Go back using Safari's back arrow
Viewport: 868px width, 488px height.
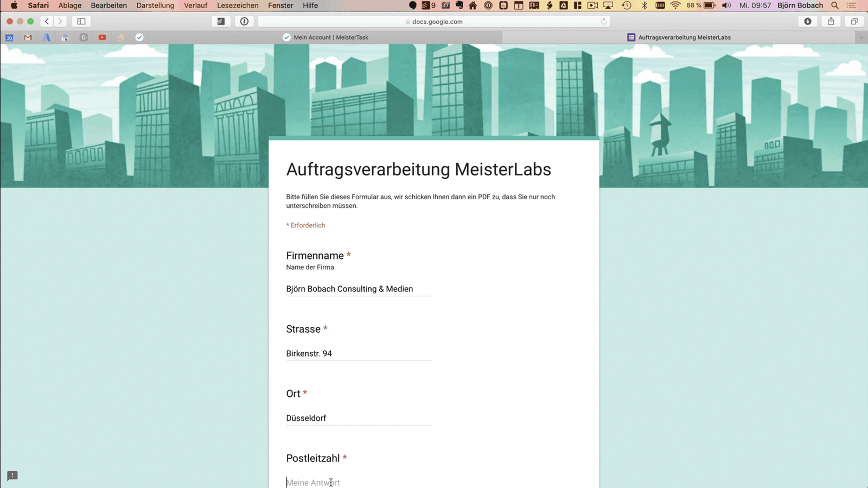tap(47, 21)
